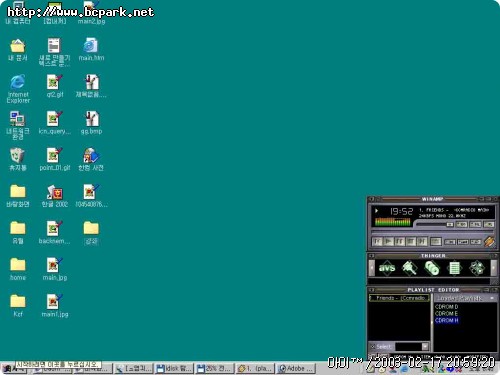Image resolution: width=500 pixels, height=375 pixels.
Task: Select CDROM E in the playlist list
Action: point(446,313)
